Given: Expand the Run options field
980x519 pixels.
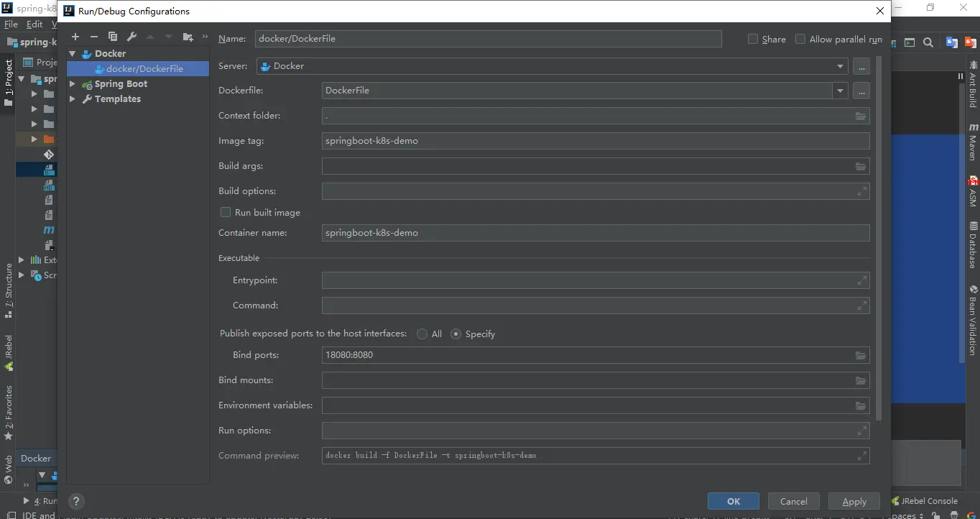Looking at the screenshot, I should pos(862,431).
